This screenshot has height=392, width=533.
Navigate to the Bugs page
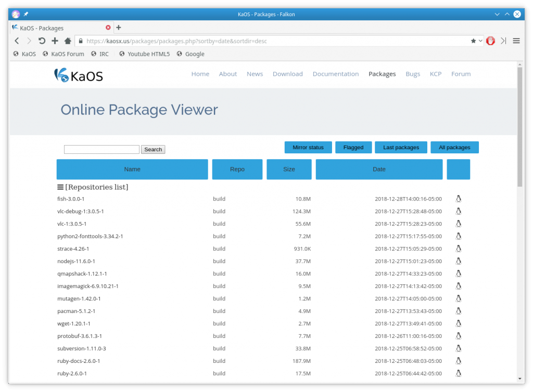click(413, 74)
